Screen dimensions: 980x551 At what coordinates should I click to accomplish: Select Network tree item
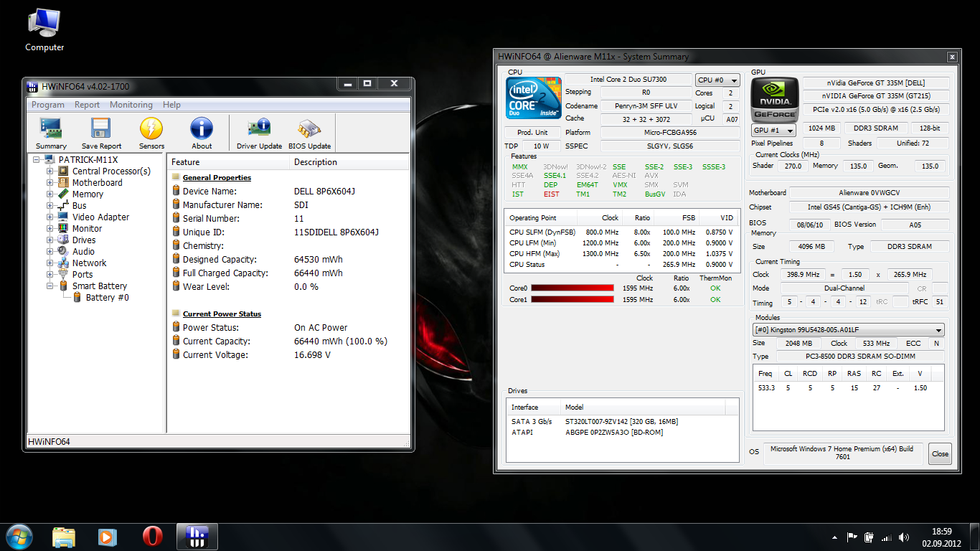click(x=89, y=263)
